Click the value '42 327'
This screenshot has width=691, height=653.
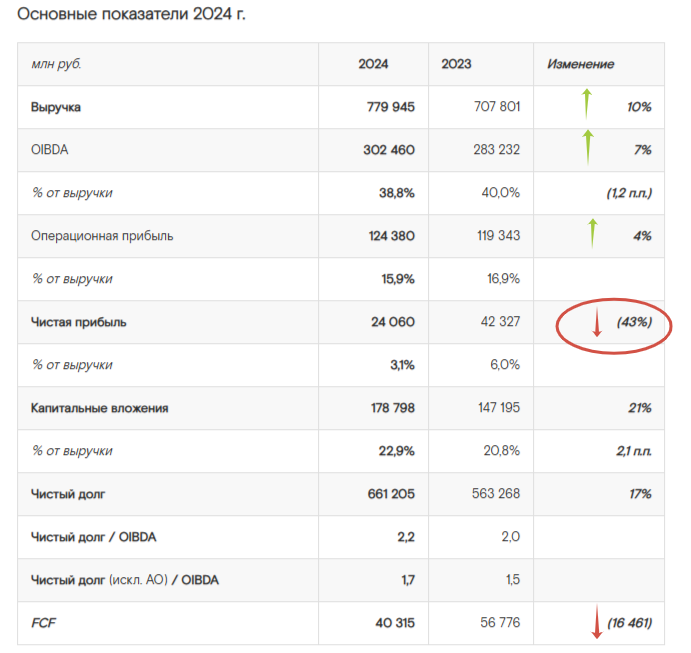click(500, 321)
